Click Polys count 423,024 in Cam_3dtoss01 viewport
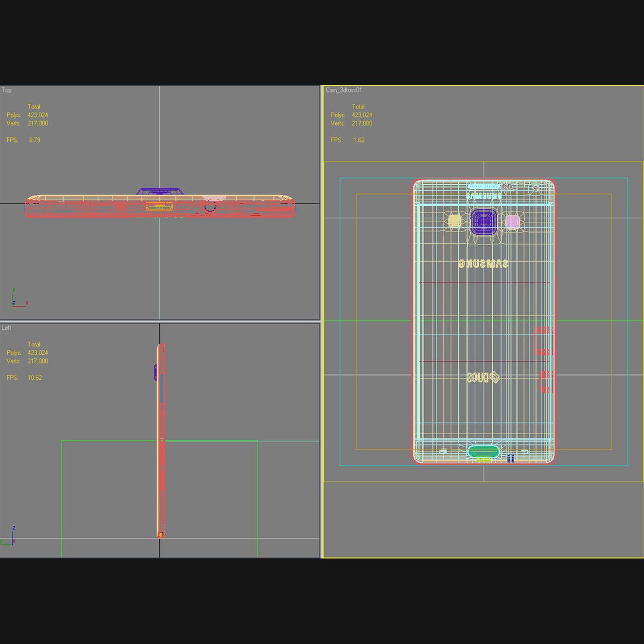Viewport: 644px width, 644px height. [362, 115]
